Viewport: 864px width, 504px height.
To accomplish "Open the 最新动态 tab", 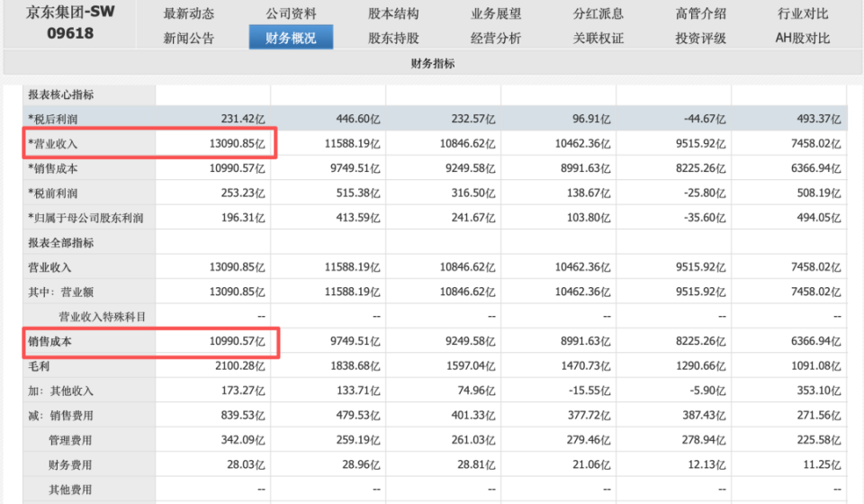I will [x=188, y=13].
